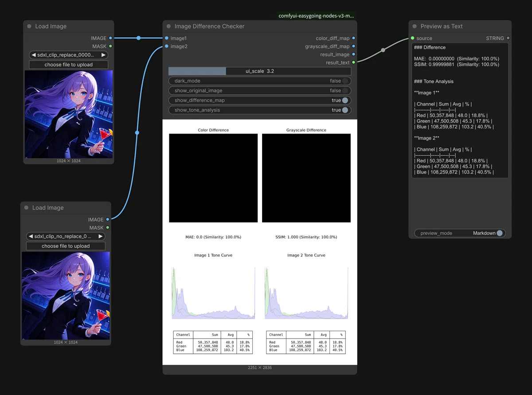Click the link midpoint dot on the lower Load Image cable

(137, 133)
